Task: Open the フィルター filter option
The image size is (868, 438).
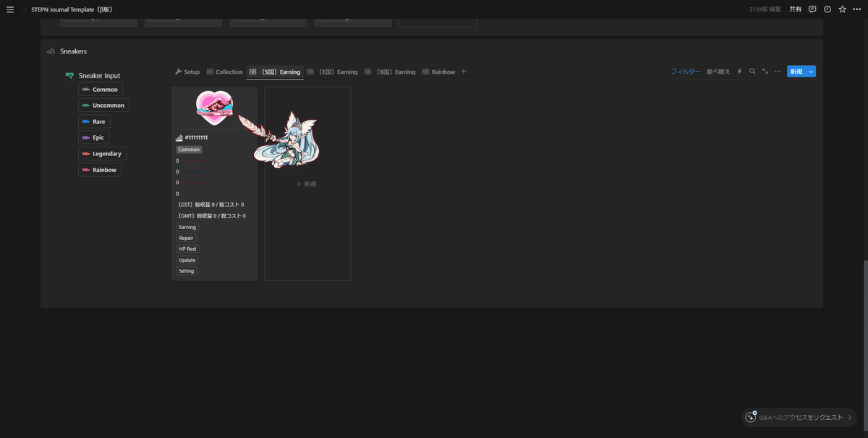Action: click(x=685, y=72)
